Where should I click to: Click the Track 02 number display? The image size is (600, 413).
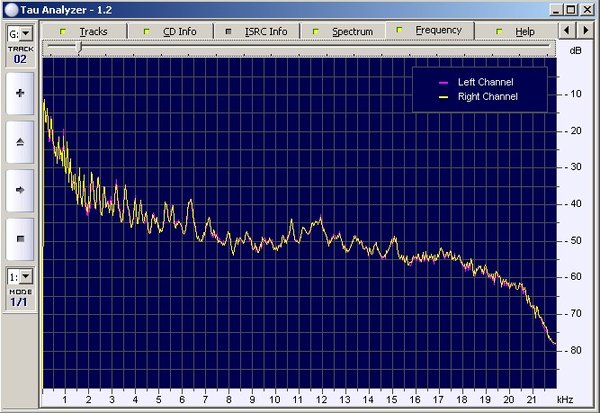(20, 59)
